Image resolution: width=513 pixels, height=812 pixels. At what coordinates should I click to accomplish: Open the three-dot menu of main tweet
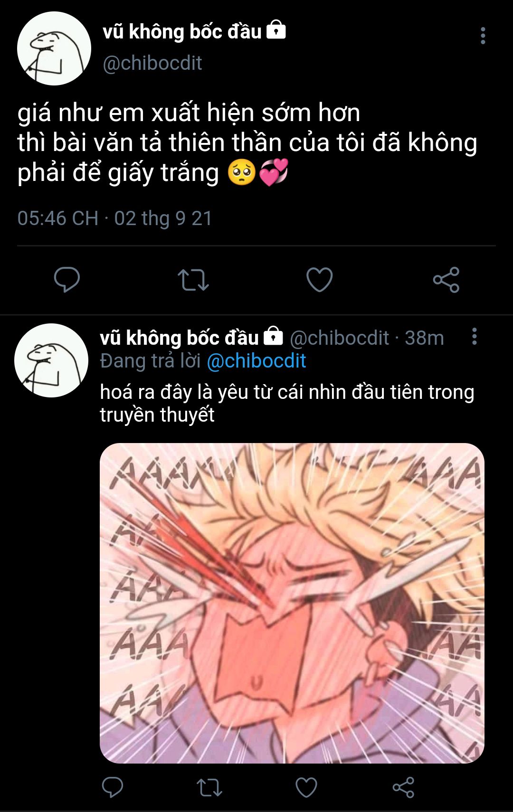click(483, 36)
